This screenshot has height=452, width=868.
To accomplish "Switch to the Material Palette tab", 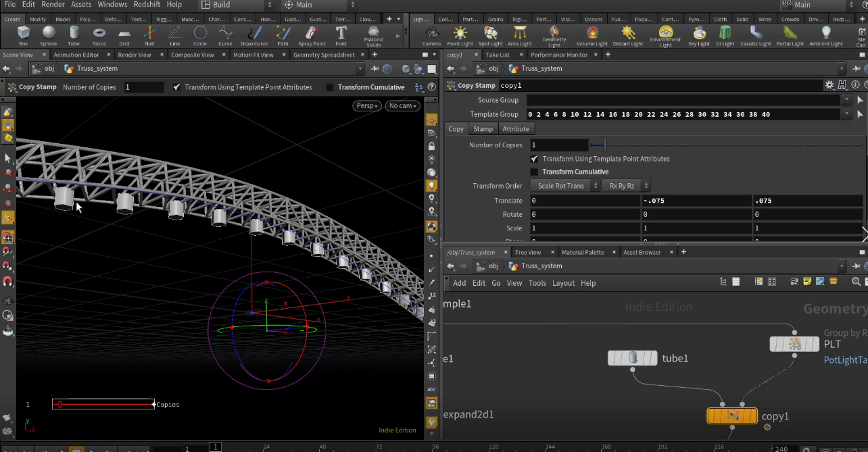I will 583,252.
